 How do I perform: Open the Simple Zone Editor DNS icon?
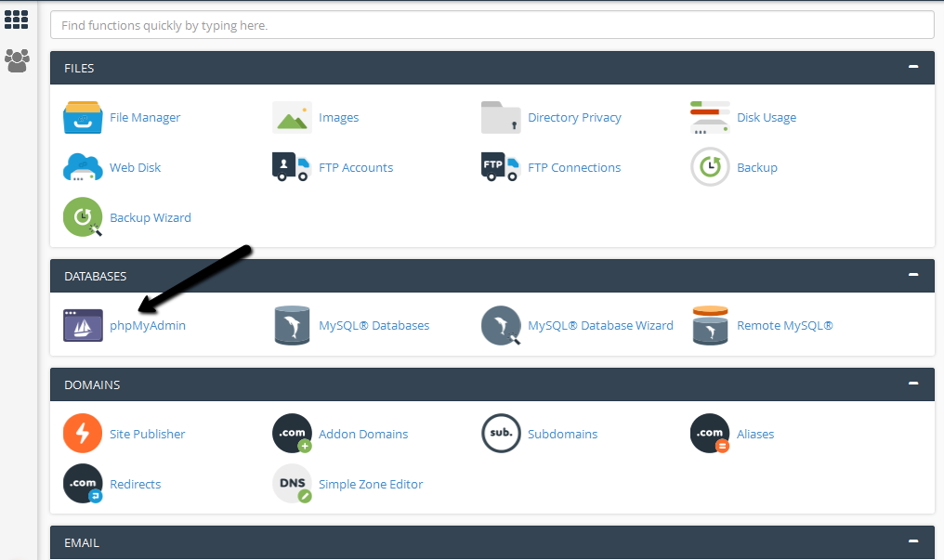pos(292,484)
